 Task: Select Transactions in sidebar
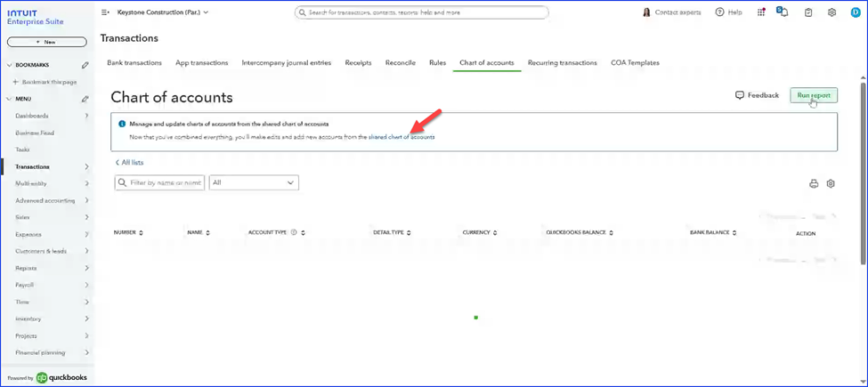32,167
